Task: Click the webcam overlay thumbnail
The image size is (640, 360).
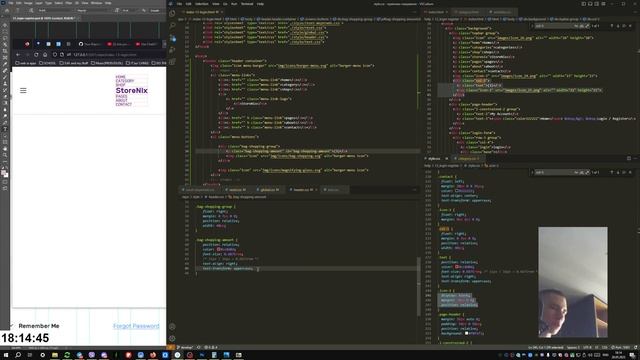Action: [573, 282]
